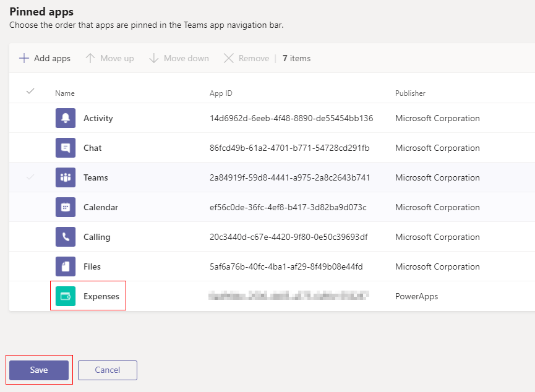
Task: Click the Chat row's Microsoft Corporation publisher
Action: [437, 148]
